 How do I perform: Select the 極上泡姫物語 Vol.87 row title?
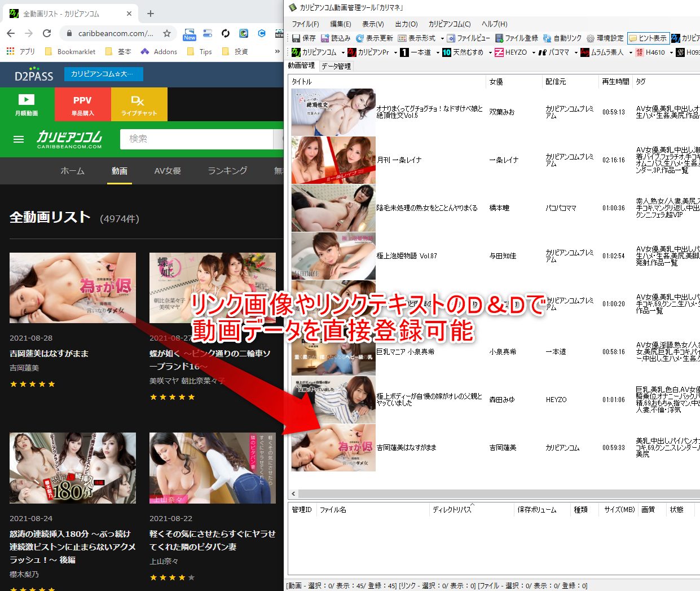(407, 256)
